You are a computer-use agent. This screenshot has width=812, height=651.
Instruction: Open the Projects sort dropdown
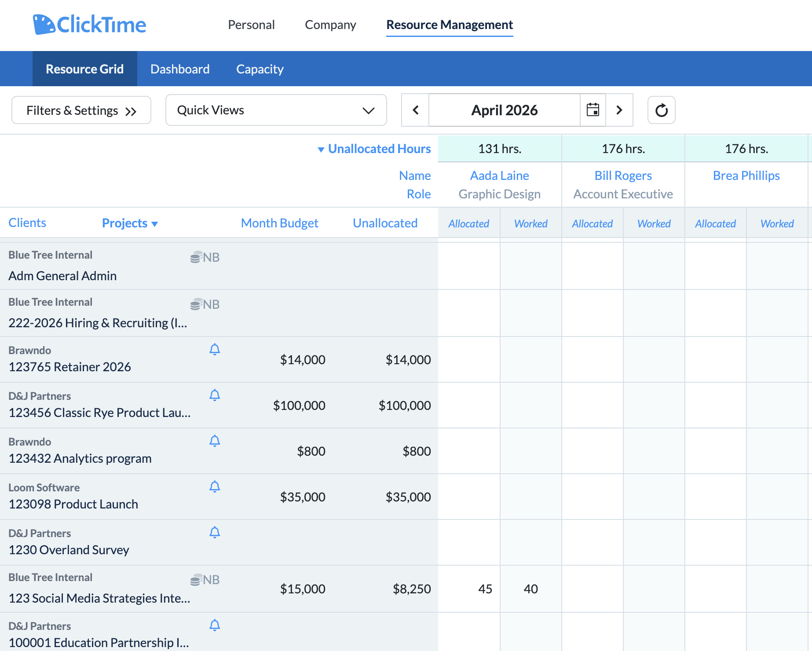click(130, 223)
